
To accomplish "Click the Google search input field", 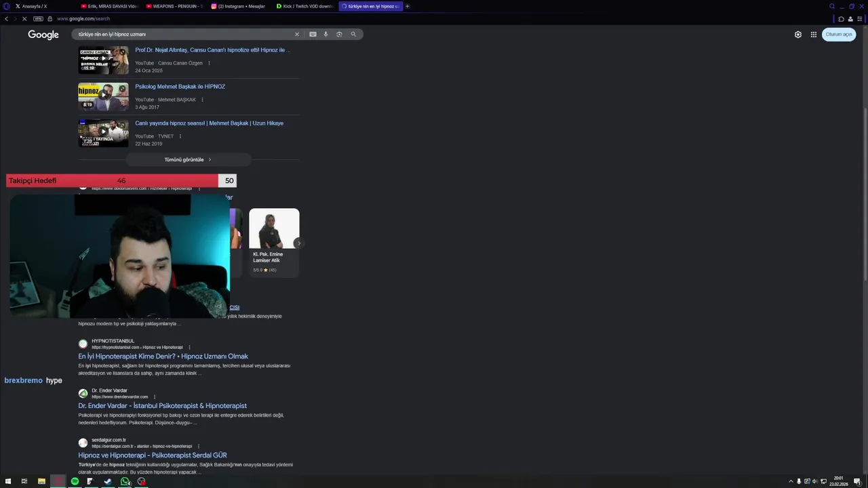I will tap(183, 34).
